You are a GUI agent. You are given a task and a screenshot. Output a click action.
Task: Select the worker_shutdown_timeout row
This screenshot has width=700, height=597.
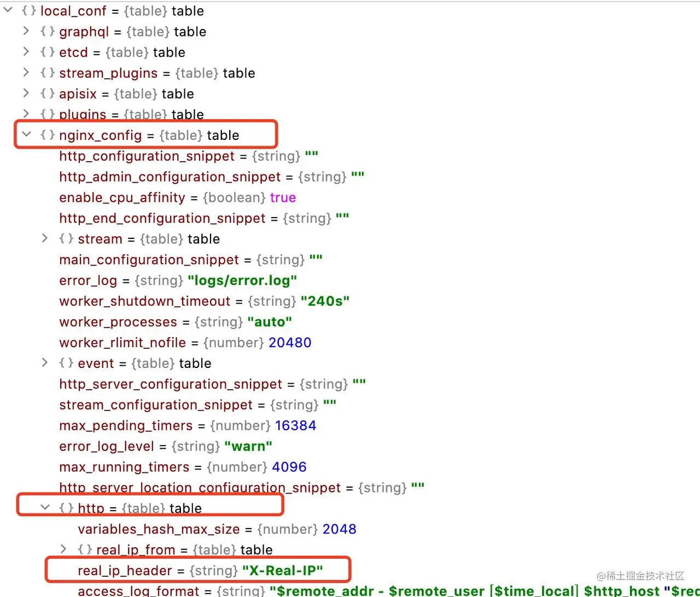tap(204, 301)
